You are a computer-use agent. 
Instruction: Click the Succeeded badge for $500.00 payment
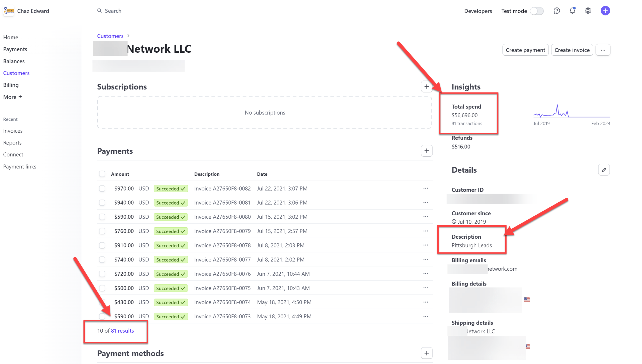pos(171,288)
